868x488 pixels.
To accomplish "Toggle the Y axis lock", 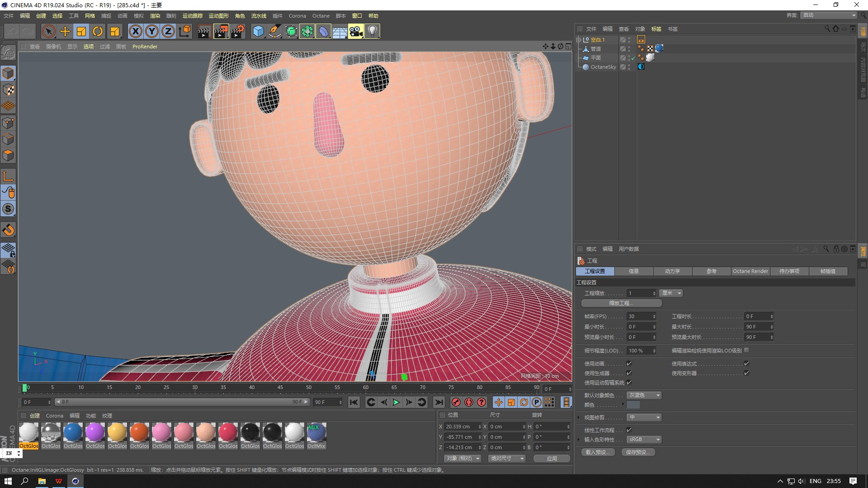I will tap(152, 31).
